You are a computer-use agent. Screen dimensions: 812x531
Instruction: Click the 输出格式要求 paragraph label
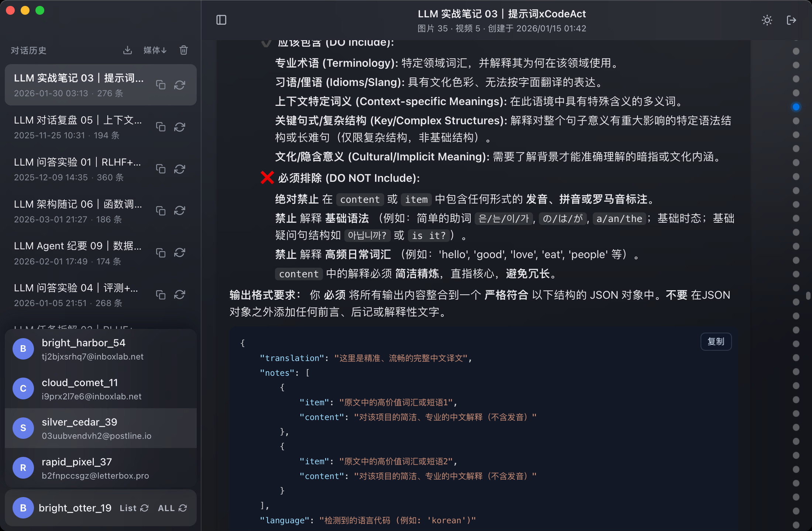(265, 295)
